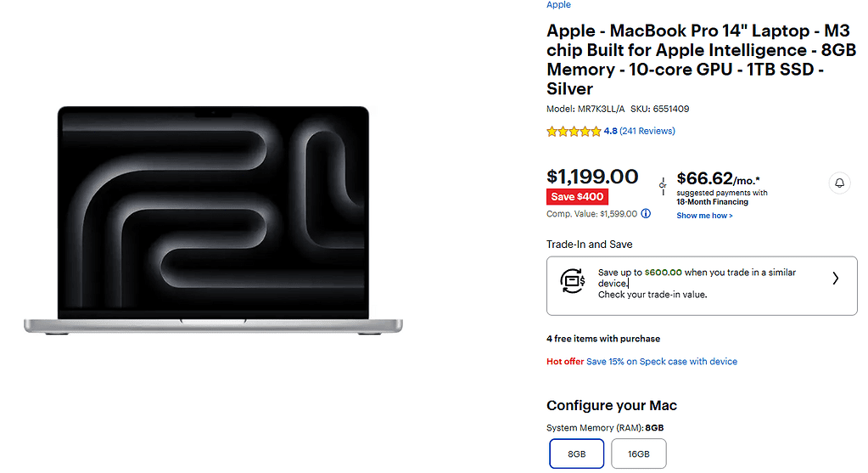The width and height of the screenshot is (868, 473).
Task: Click the $1,199.00 price
Action: click(592, 177)
